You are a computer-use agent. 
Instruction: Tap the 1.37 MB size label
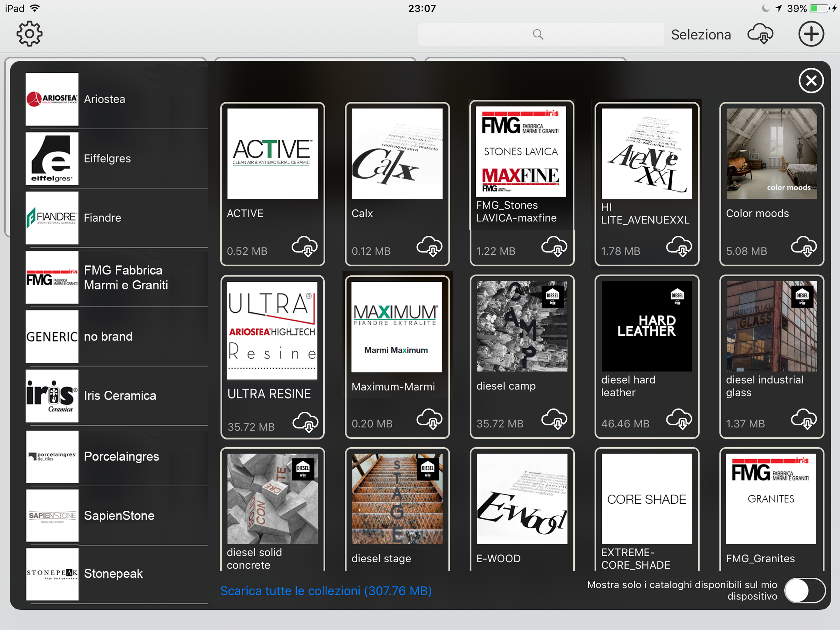point(745,424)
